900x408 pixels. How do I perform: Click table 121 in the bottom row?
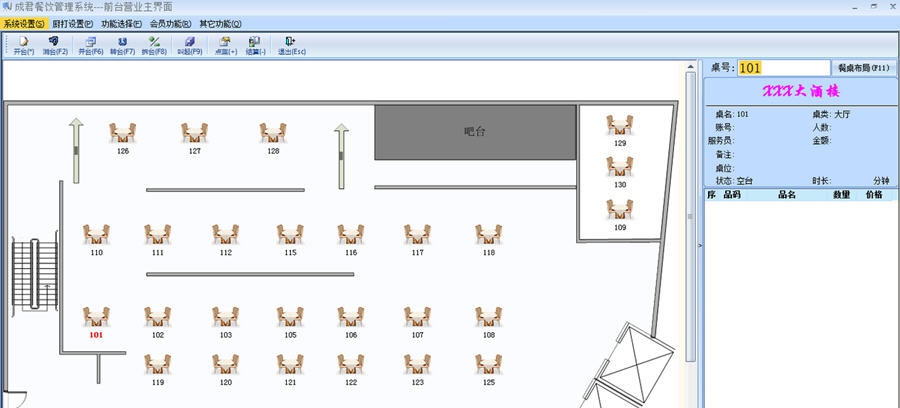tap(290, 364)
